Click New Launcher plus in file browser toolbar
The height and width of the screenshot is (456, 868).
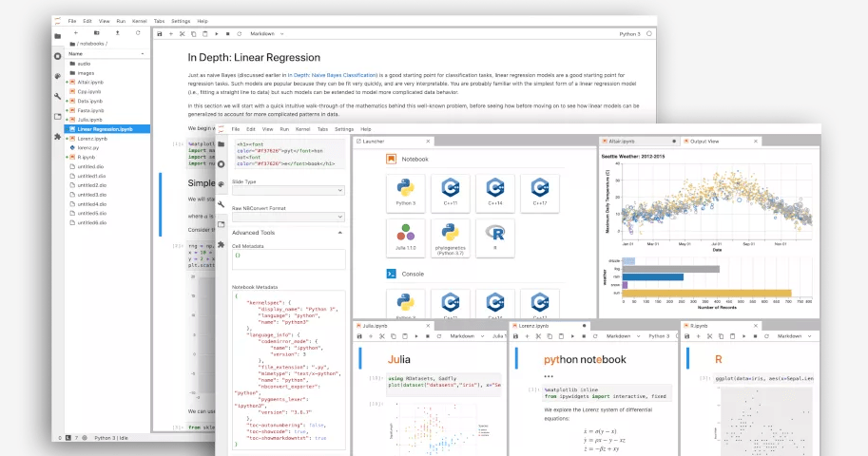76,33
